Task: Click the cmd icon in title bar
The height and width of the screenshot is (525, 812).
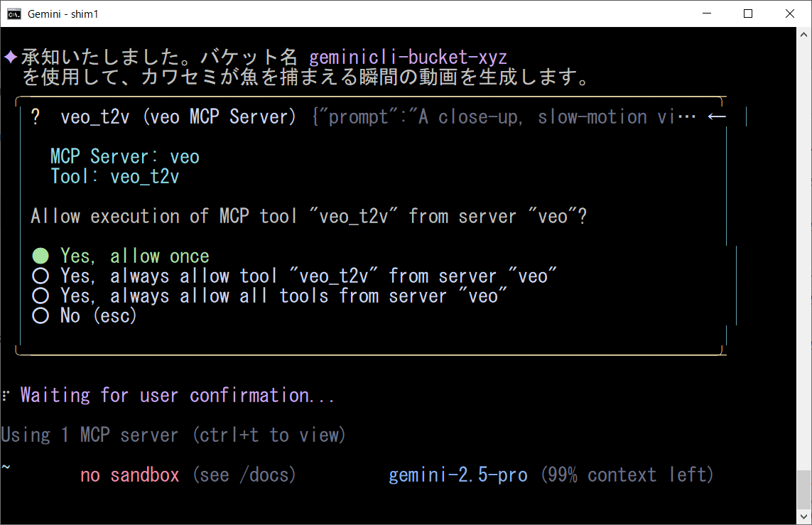Action: (13, 13)
